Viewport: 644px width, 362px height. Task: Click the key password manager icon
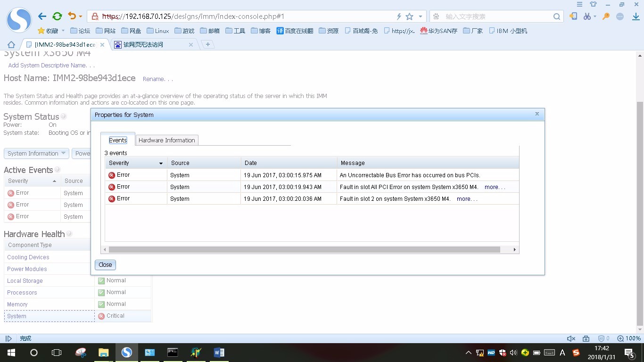point(606,16)
